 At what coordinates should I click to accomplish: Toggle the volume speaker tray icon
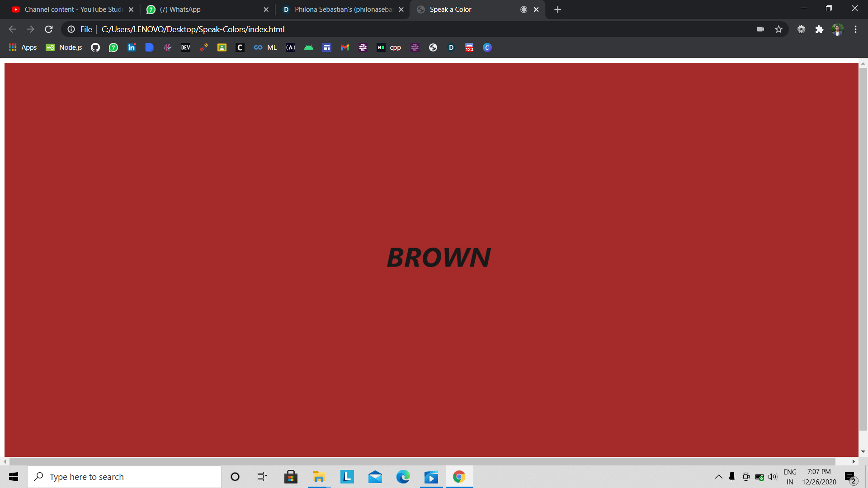[x=772, y=477]
